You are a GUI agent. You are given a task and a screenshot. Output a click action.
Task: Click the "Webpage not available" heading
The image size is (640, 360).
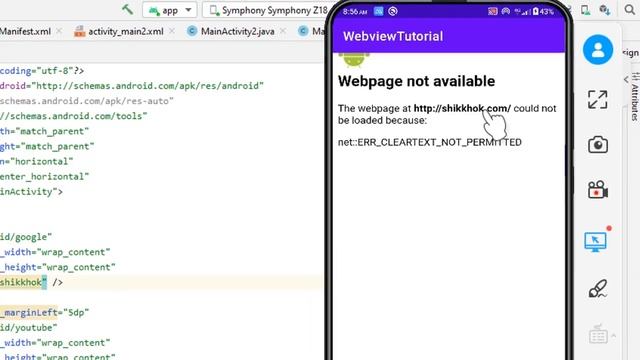click(416, 81)
